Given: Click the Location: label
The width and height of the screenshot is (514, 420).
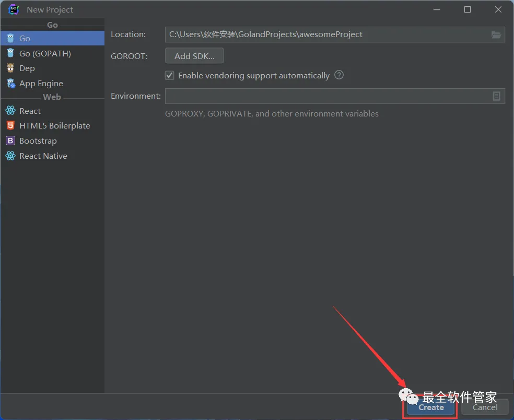Looking at the screenshot, I should point(128,34).
